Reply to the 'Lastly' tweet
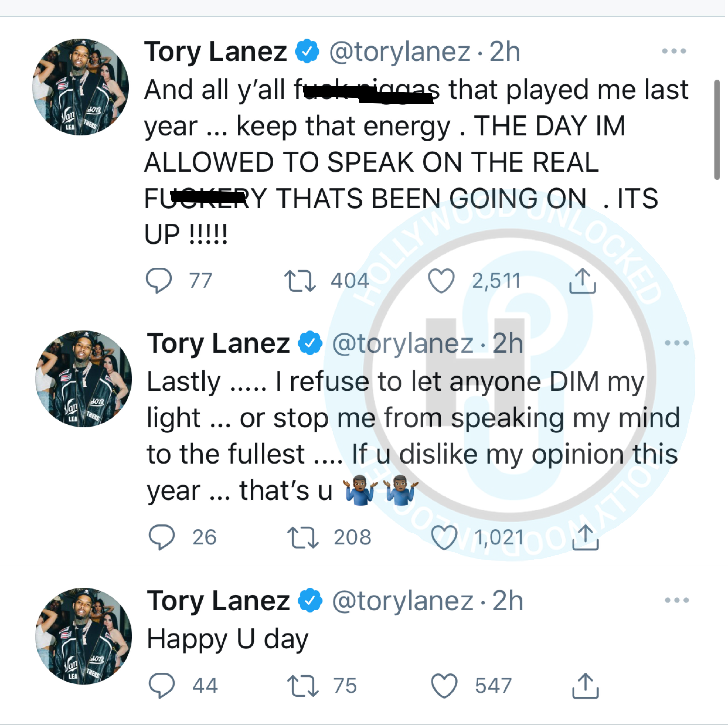728x728 pixels. click(162, 537)
